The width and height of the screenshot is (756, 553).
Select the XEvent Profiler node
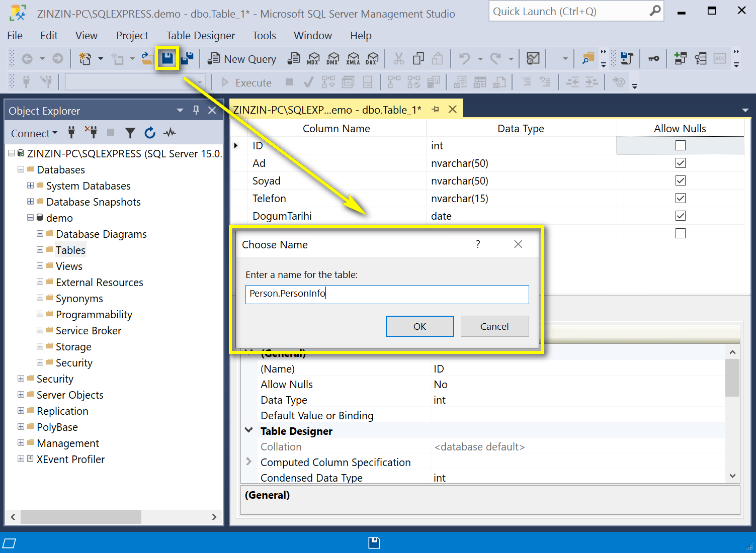pos(70,459)
